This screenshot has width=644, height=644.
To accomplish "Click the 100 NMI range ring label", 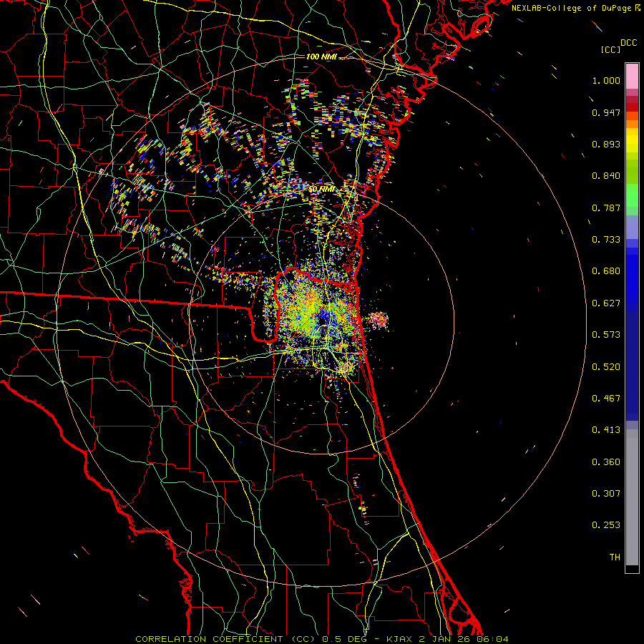I will (x=321, y=57).
